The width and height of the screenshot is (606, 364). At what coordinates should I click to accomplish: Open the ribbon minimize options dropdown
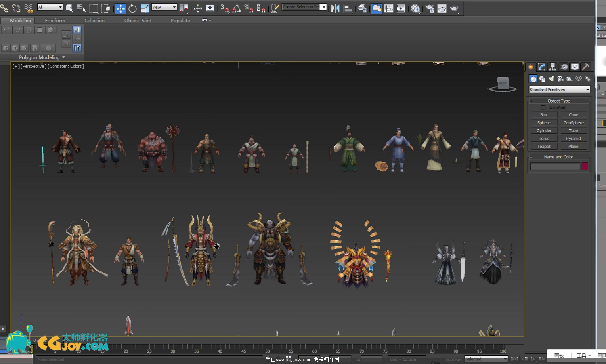(x=210, y=20)
